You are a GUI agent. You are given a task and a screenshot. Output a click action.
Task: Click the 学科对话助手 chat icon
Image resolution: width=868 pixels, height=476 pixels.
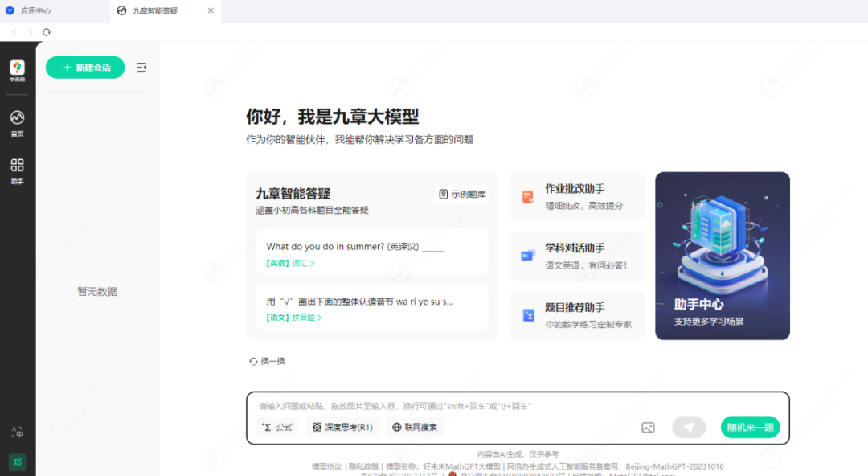coord(527,255)
